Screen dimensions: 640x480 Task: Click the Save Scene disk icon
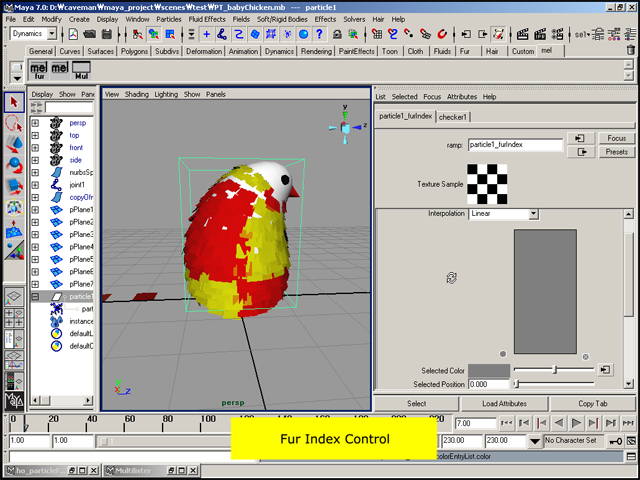pyautogui.click(x=107, y=34)
